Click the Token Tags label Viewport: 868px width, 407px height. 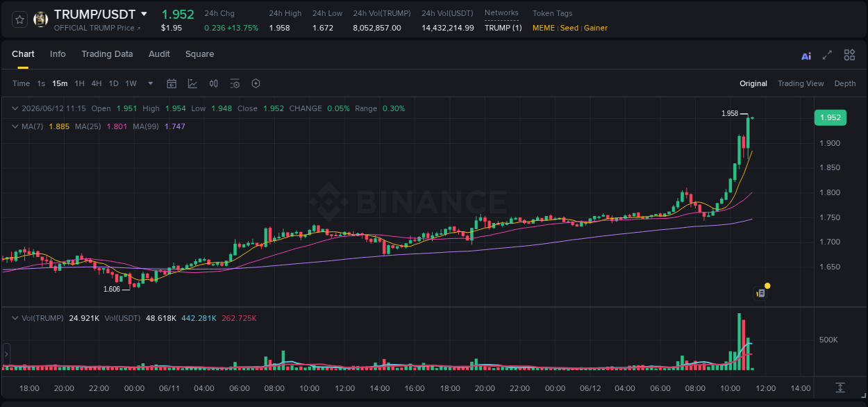552,13
